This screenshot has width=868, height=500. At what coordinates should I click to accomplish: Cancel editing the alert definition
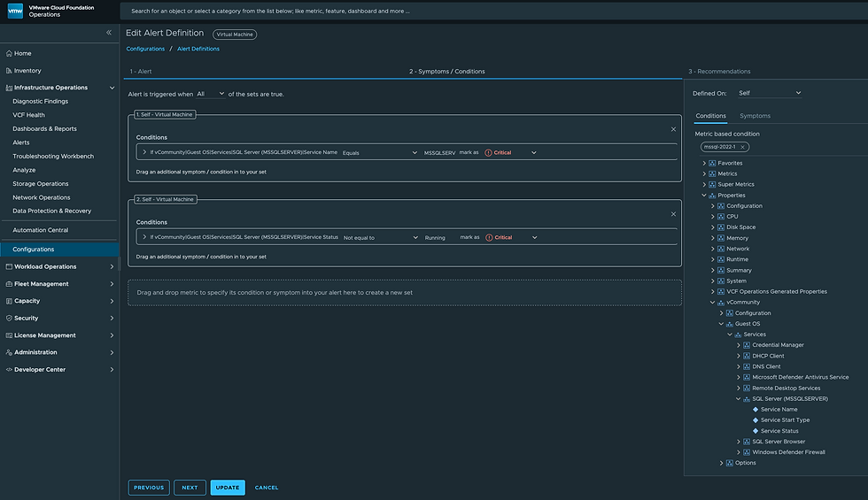click(267, 488)
